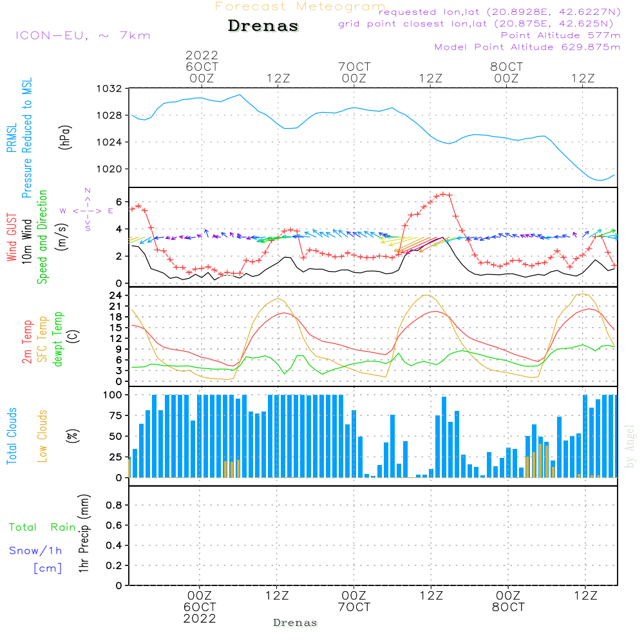Click the 'Point Altitude 577m' text

[560, 35]
